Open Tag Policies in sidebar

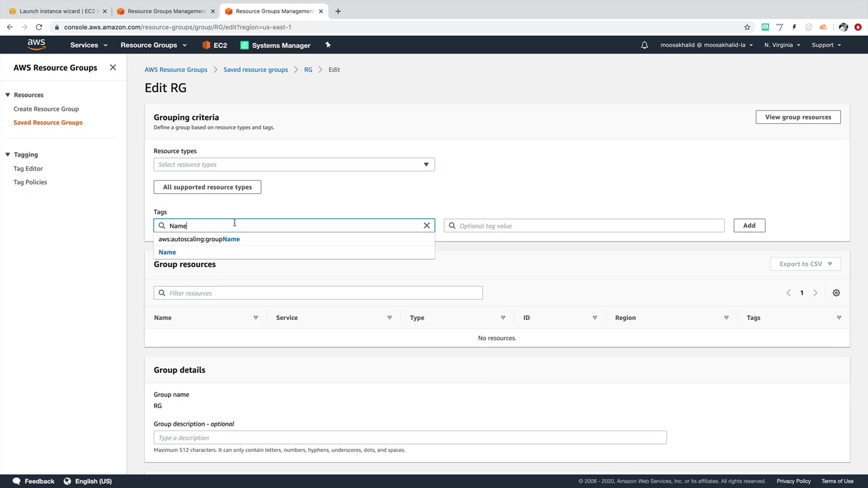pyautogui.click(x=31, y=182)
